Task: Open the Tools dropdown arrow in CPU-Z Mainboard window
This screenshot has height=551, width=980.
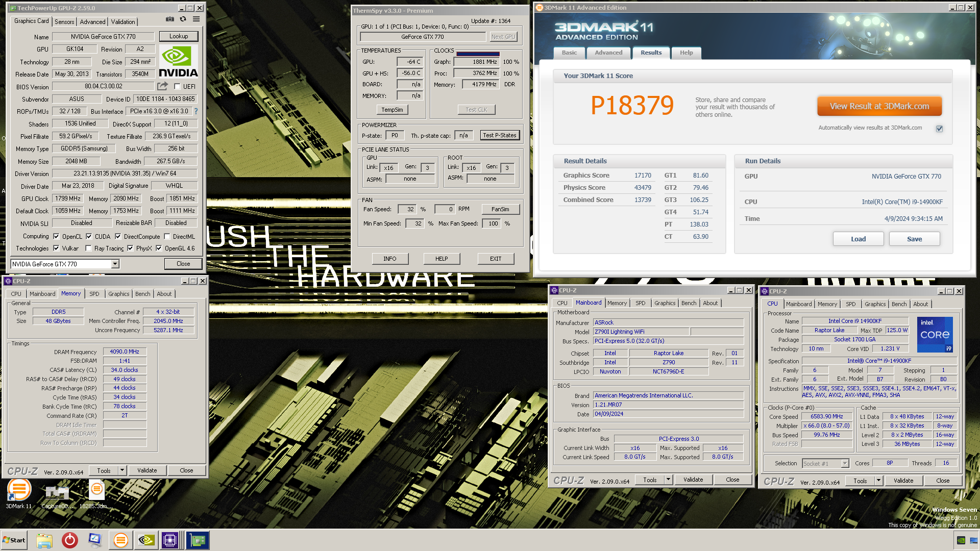Action: pyautogui.click(x=668, y=480)
